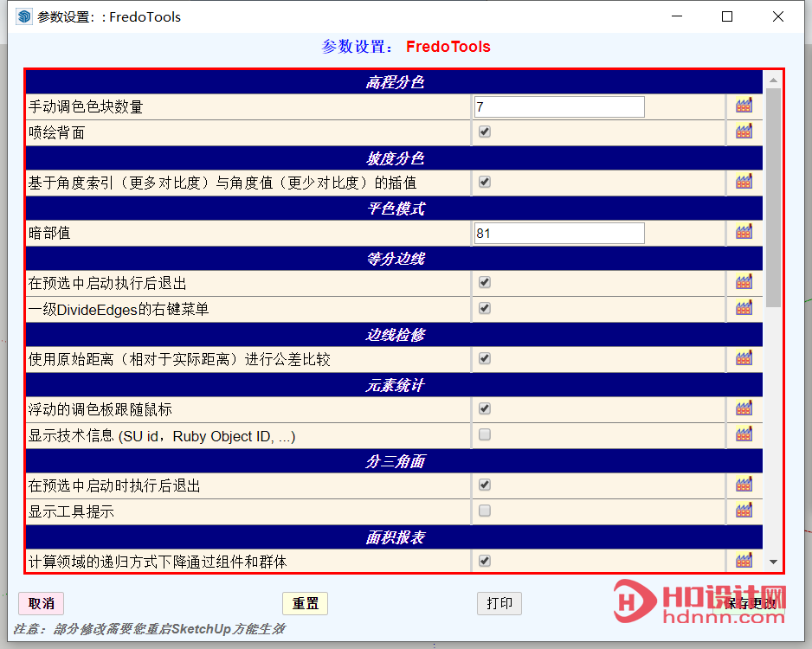
Task: Click the vertical scrollbar thumb
Action: (773, 197)
